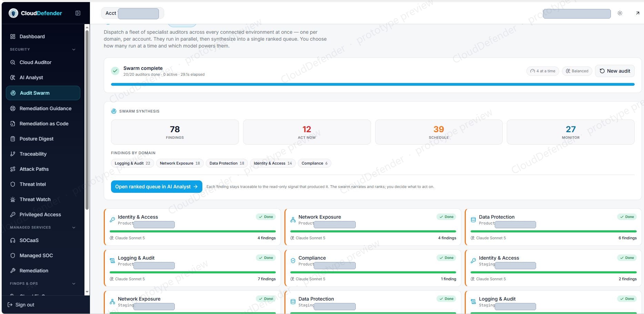Viewport: 644px width, 314px height.
Task: Click '7 findings' on Logging & Audit card
Action: click(x=266, y=279)
